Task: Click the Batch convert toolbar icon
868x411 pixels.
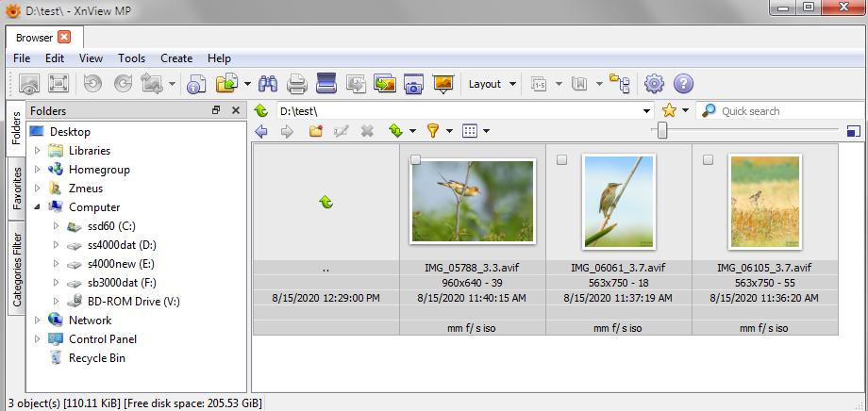Action: [x=356, y=84]
